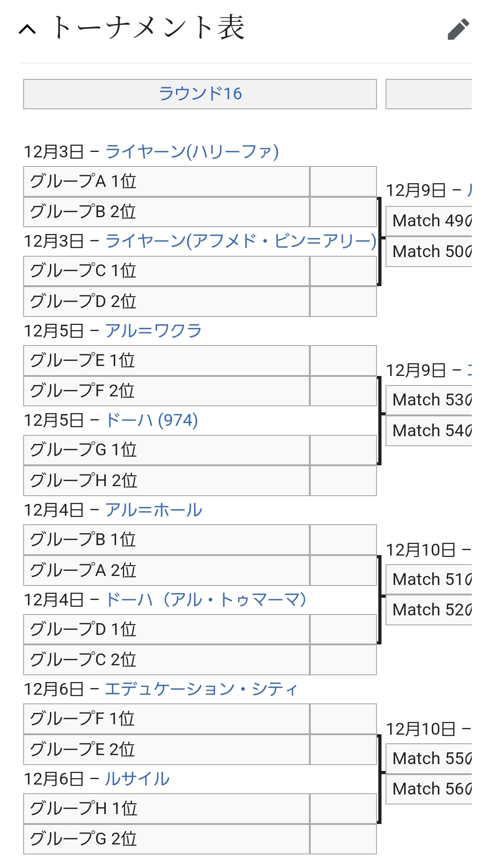Image resolution: width=489 pixels, height=868 pixels.
Task: Open ライヤーン(アフメド・ビン=アリー) link
Action: 241,241
